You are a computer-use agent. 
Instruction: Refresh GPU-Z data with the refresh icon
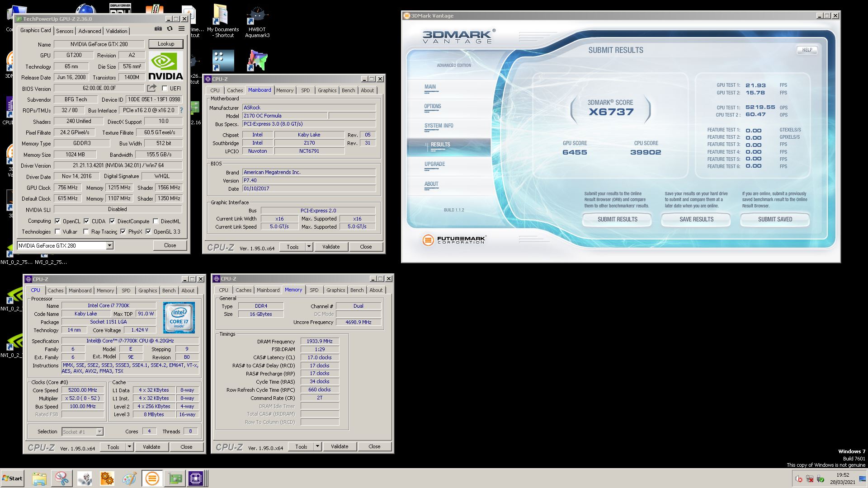coord(170,29)
